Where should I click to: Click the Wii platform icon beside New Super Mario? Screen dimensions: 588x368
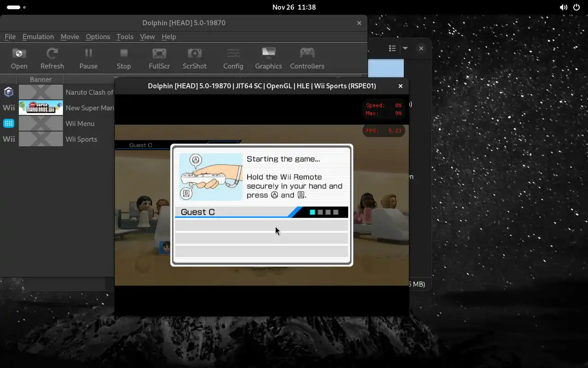pyautogui.click(x=9, y=108)
